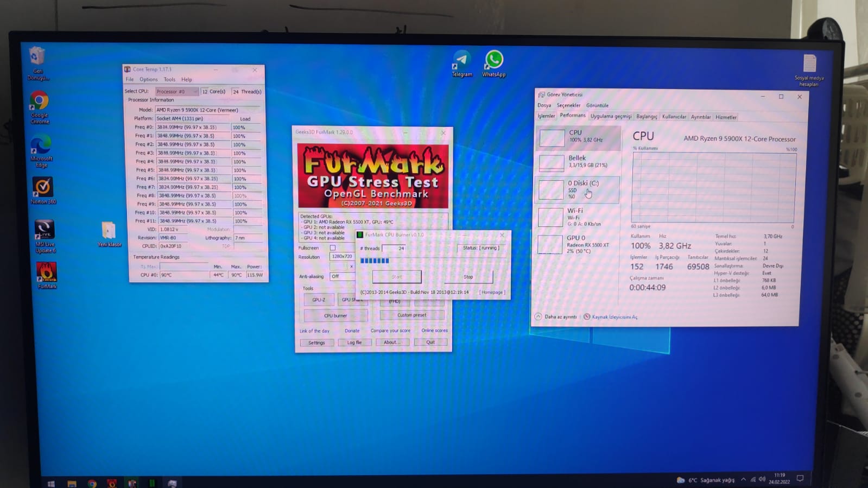Screen dimensions: 868x488
Task: Select the Bellek item in Task Manager sidebar
Action: 578,162
